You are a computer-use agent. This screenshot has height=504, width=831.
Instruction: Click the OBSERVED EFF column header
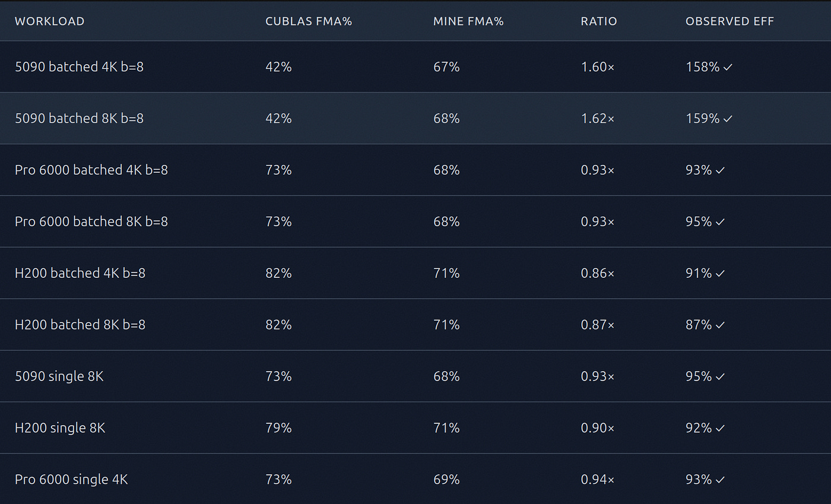730,21
